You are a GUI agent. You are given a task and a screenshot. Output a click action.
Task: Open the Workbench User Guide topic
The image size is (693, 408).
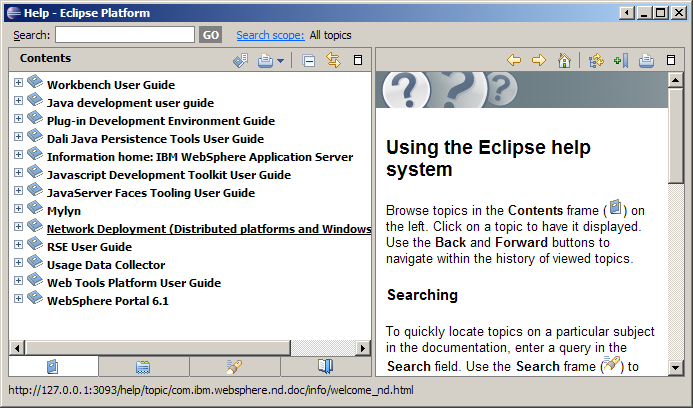click(111, 85)
